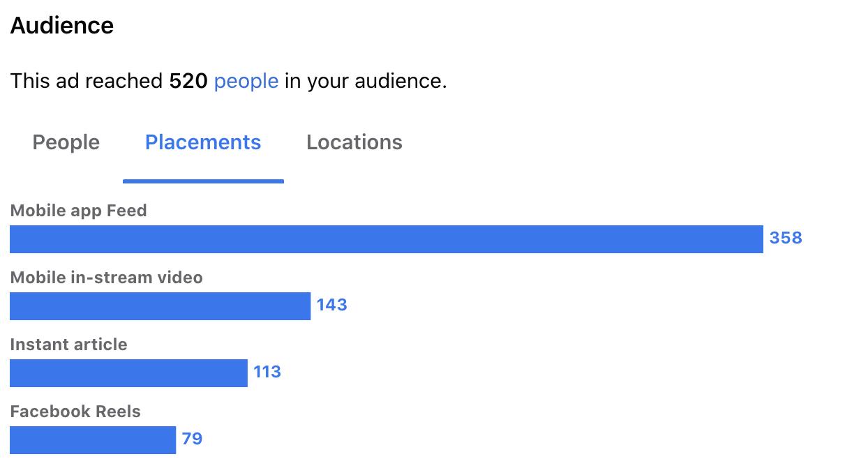Image resolution: width=868 pixels, height=459 pixels.
Task: Click the 113 value label
Action: pyautogui.click(x=267, y=372)
